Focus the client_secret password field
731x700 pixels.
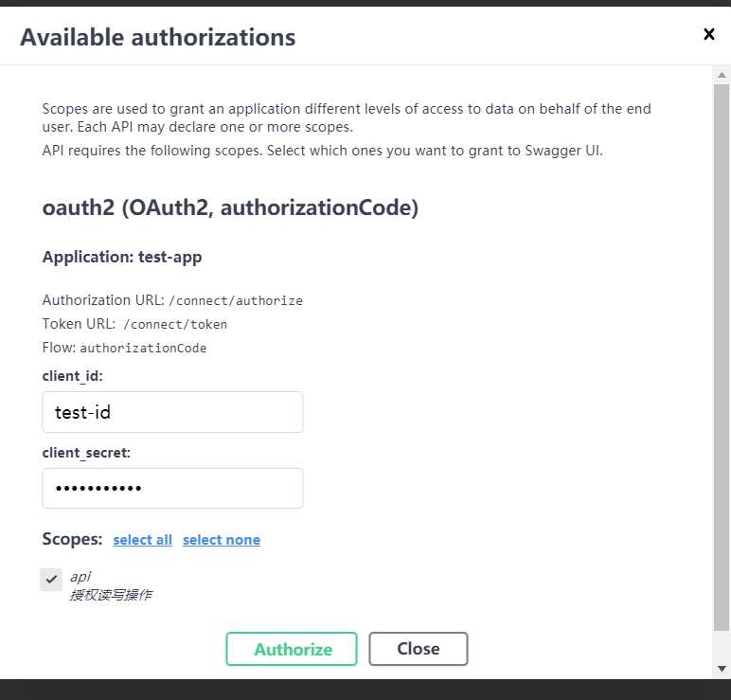[x=172, y=488]
